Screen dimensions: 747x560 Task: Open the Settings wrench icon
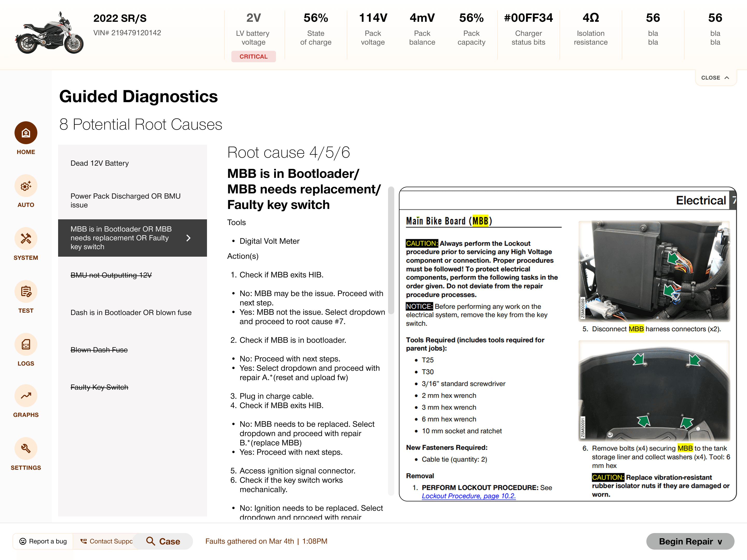[x=26, y=449]
